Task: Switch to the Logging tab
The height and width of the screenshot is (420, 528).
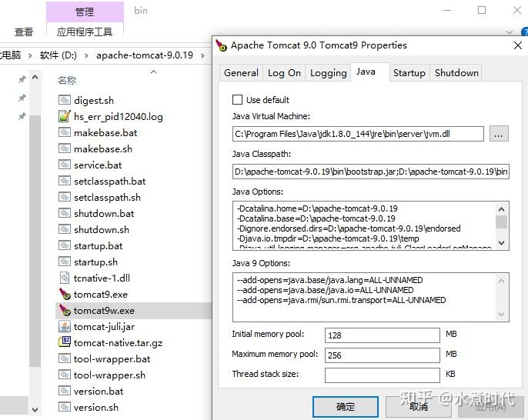Action: coord(329,72)
